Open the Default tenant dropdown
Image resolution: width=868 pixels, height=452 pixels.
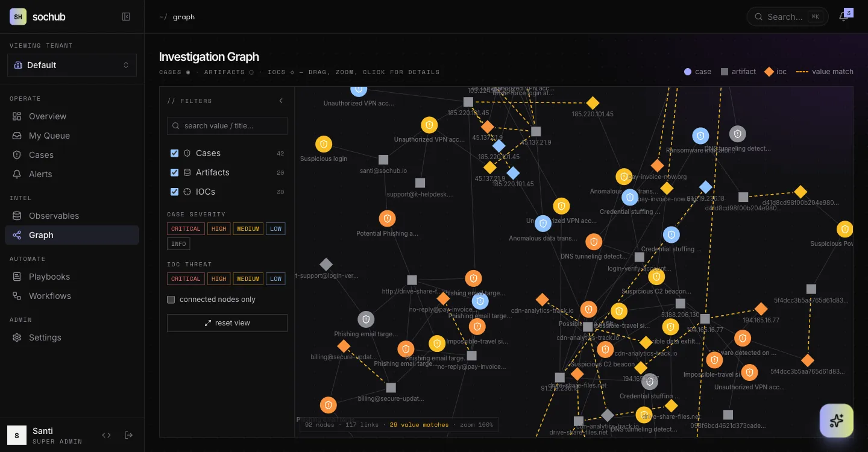pyautogui.click(x=72, y=65)
